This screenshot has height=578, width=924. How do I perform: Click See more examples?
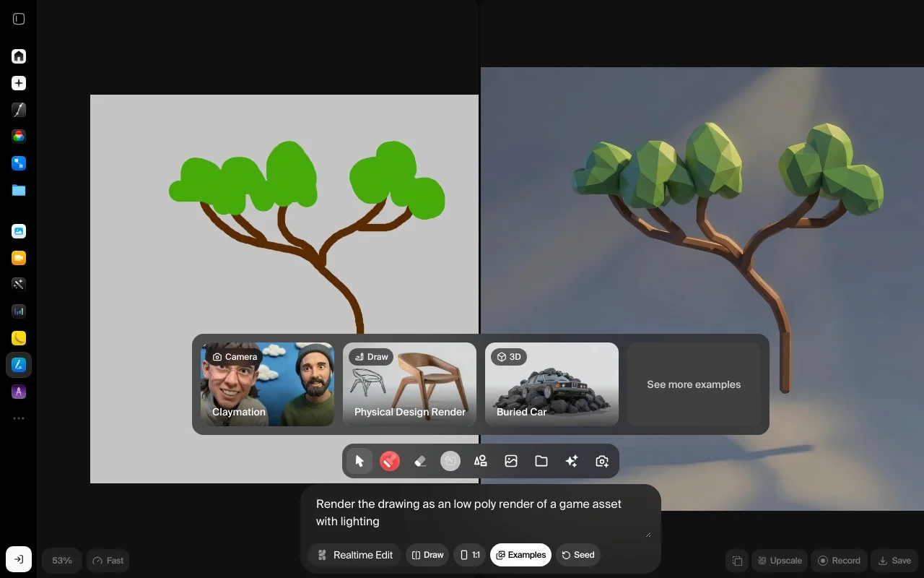point(694,384)
